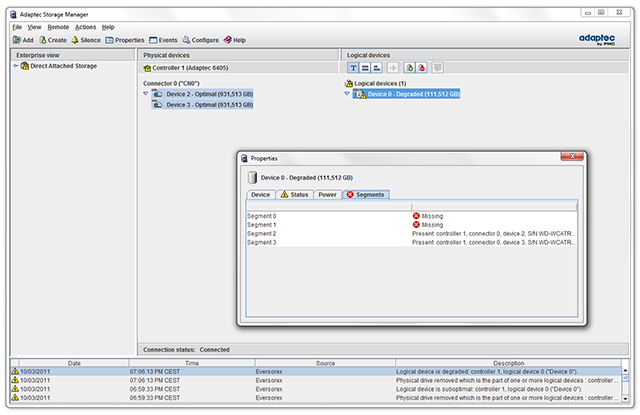
Task: Open the Help menu in menu bar
Action: coord(108,27)
